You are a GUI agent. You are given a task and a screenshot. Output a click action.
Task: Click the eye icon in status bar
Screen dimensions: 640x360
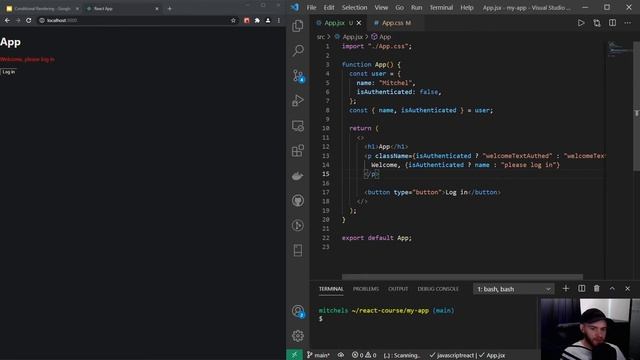point(340,355)
